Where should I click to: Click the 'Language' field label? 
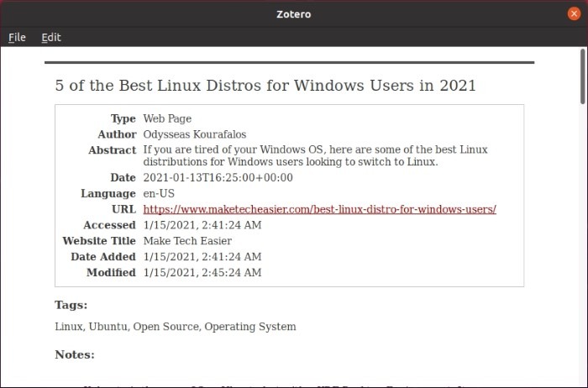coord(108,193)
